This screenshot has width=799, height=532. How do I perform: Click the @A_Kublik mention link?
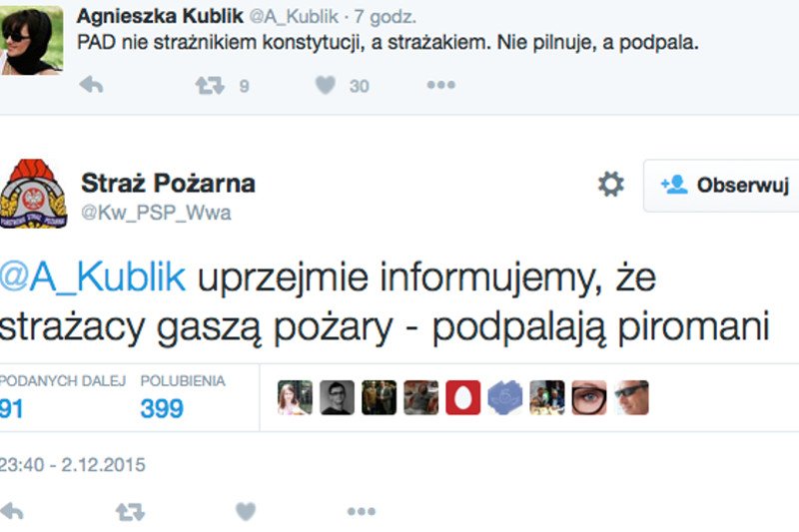coord(93,276)
